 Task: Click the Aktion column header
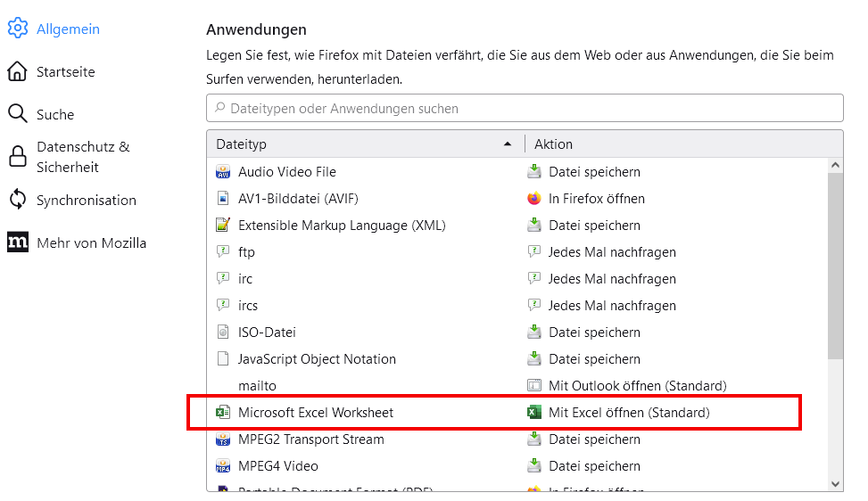click(x=678, y=144)
